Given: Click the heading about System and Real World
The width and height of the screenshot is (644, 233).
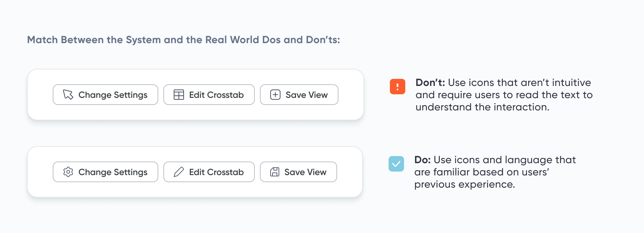Looking at the screenshot, I should click(x=184, y=40).
